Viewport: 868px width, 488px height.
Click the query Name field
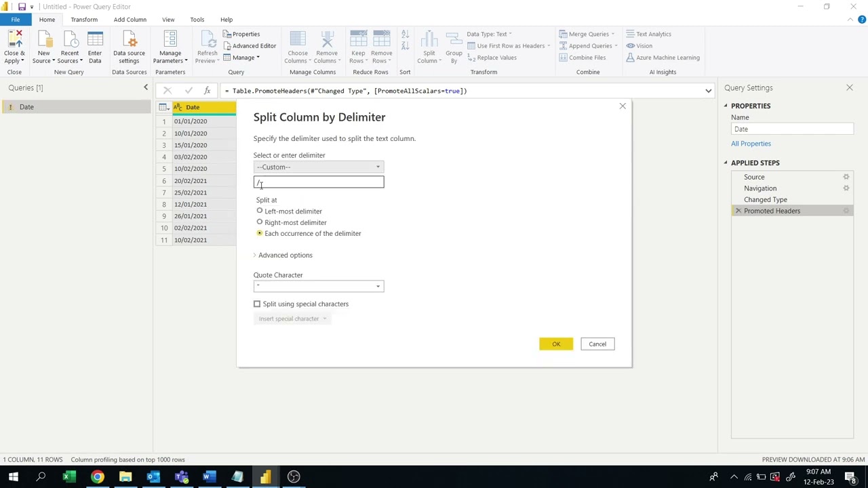(792, 129)
